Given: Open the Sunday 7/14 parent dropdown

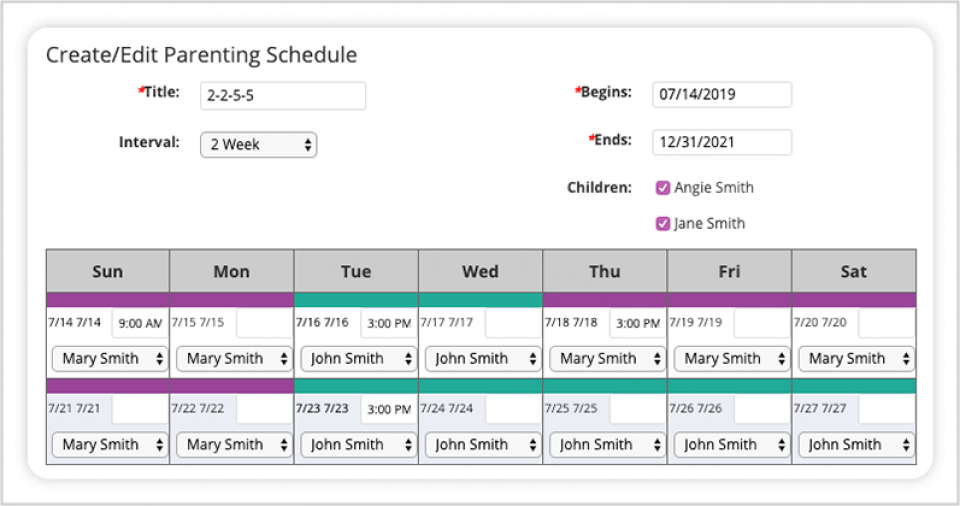Looking at the screenshot, I should (109, 359).
